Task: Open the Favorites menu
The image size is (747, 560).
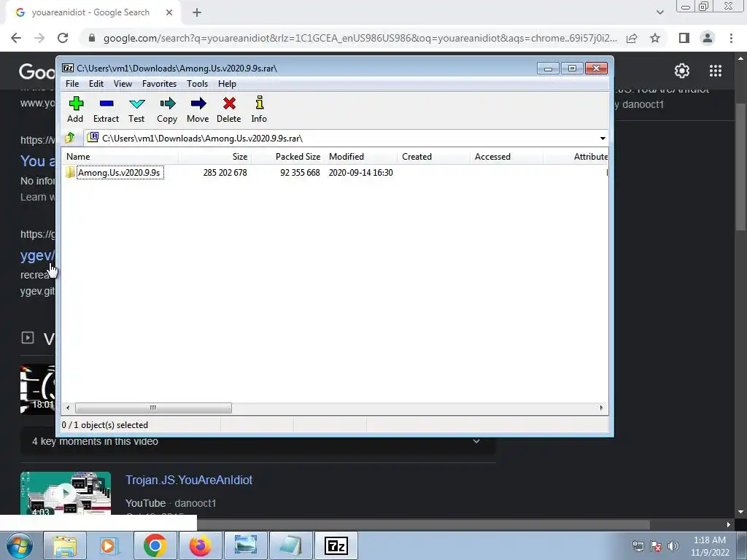Action: [x=159, y=84]
